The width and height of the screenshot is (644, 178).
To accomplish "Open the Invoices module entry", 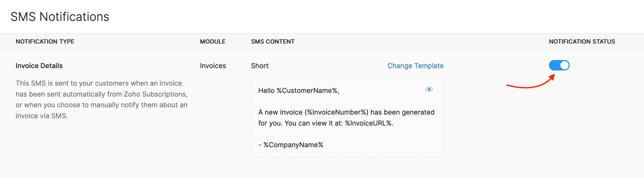I will coord(213,66).
